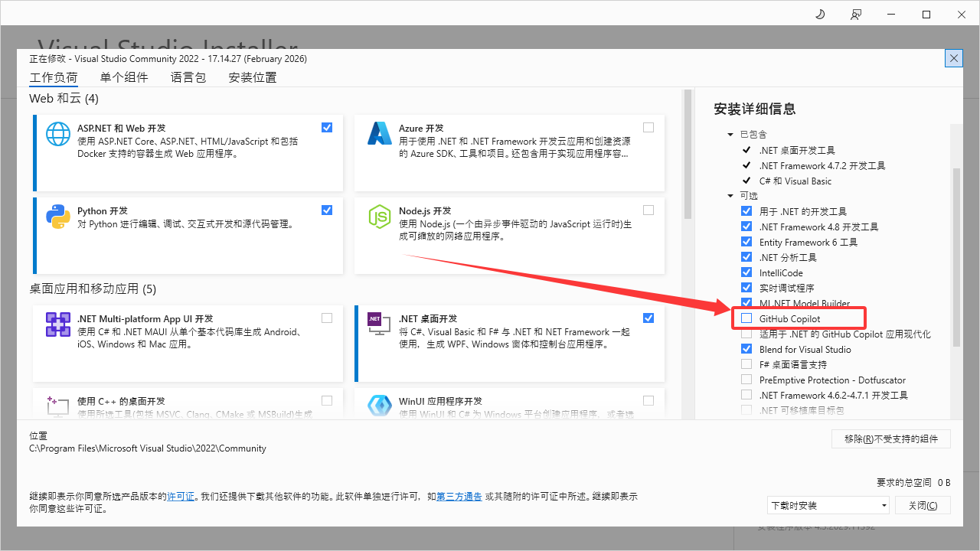Enable the GitHub Copilot checkbox
This screenshot has height=551, width=980.
tap(746, 318)
